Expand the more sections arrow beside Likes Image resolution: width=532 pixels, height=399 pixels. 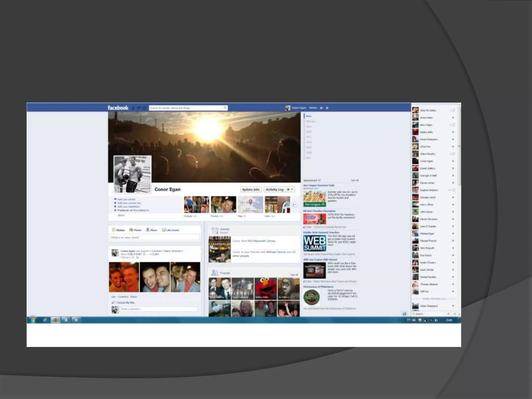click(294, 205)
